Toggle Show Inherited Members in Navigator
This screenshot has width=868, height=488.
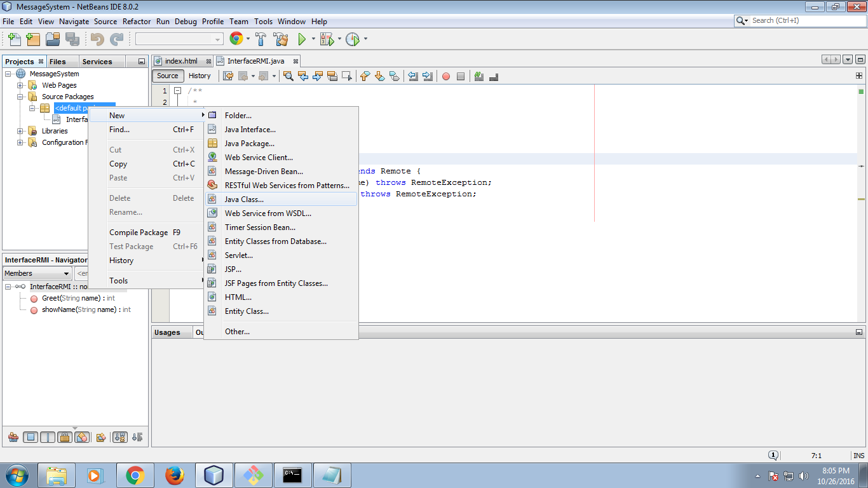point(13,437)
